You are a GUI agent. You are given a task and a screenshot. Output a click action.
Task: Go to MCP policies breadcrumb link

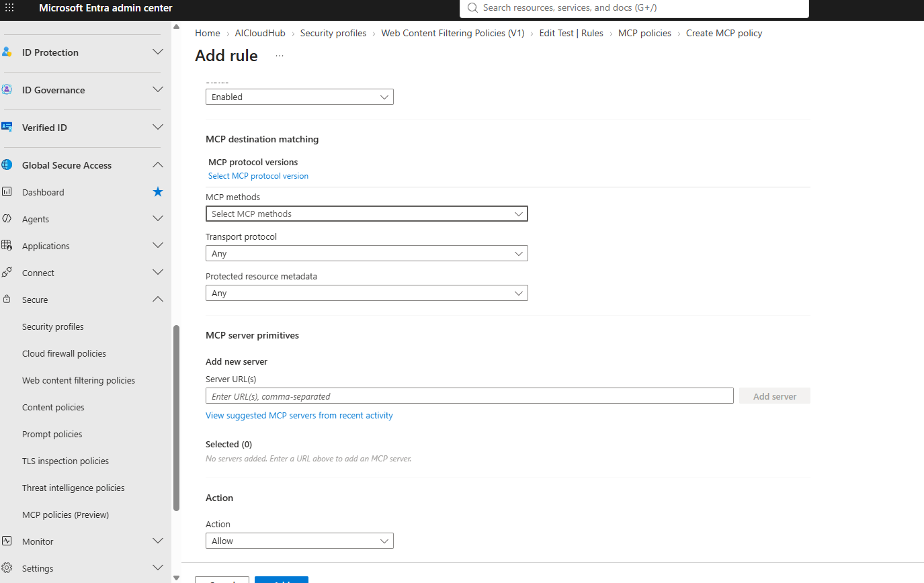click(644, 33)
